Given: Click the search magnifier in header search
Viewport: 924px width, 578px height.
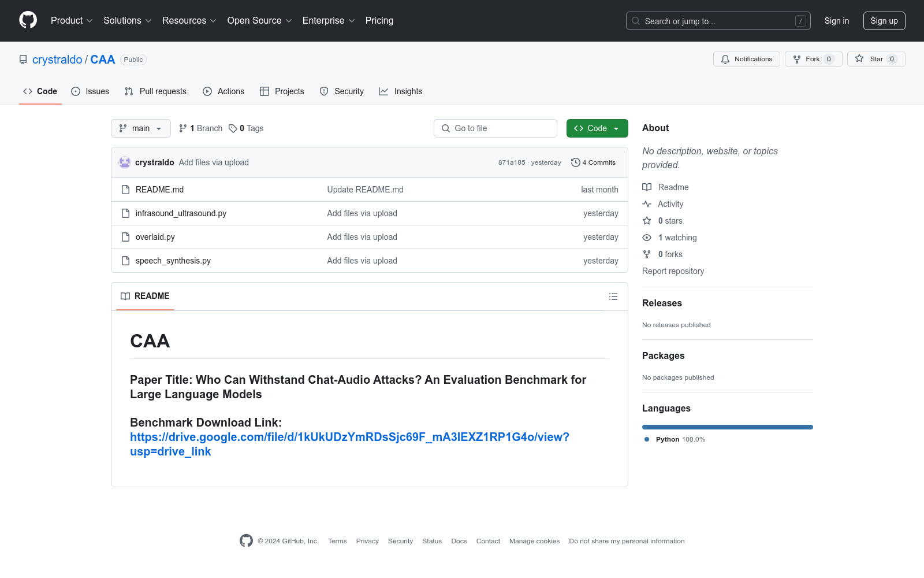Looking at the screenshot, I should (636, 21).
